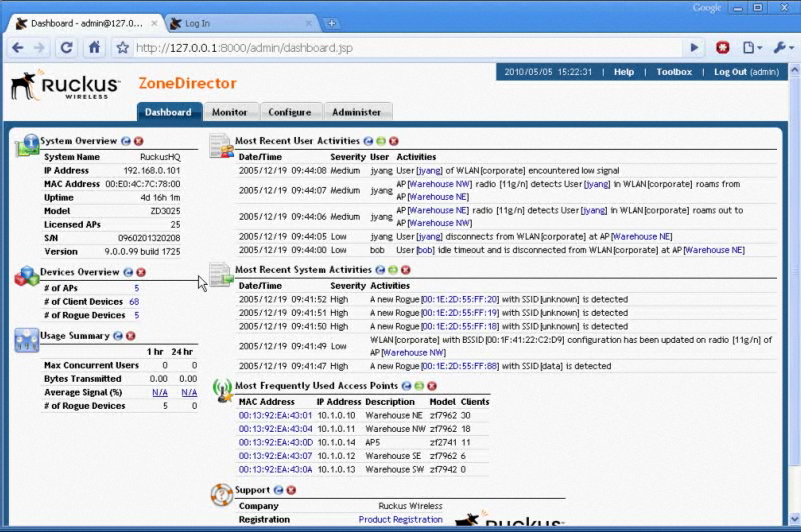The height and width of the screenshot is (532, 801).
Task: Click the IP Address value 192.168.0.101
Action: (152, 171)
